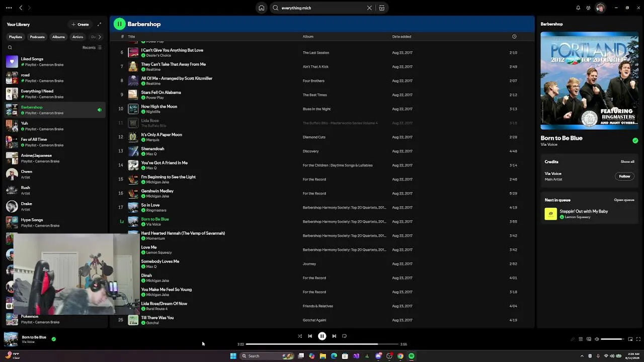This screenshot has height=362, width=644.
Task: Toggle saved checkmark in the now playing bar
Action: point(53,339)
